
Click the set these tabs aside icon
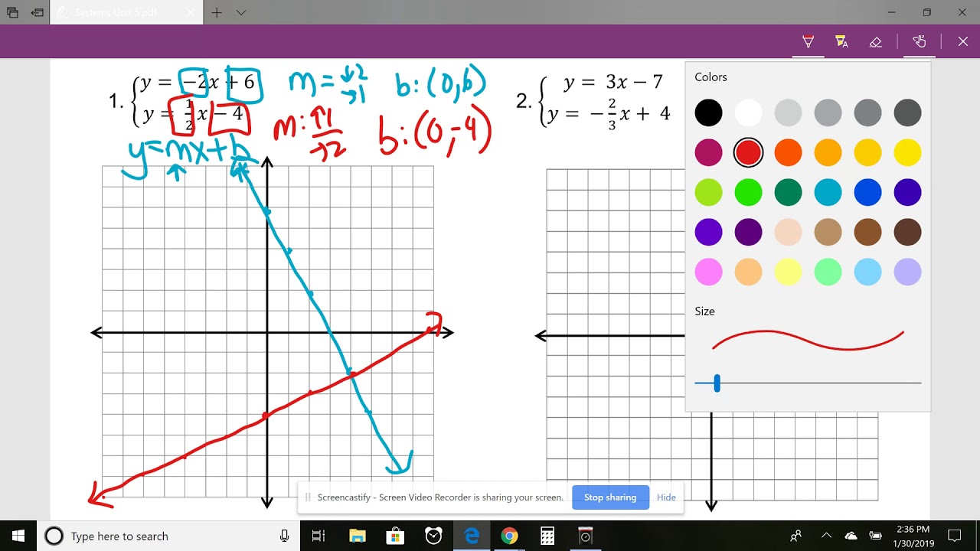(x=38, y=12)
